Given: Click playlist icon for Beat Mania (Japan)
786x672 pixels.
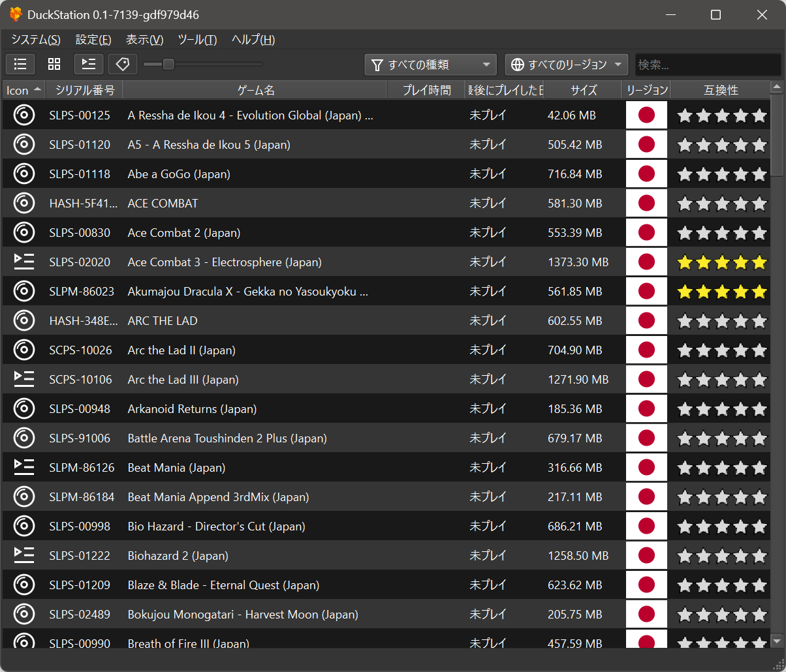Looking at the screenshot, I should pos(24,468).
